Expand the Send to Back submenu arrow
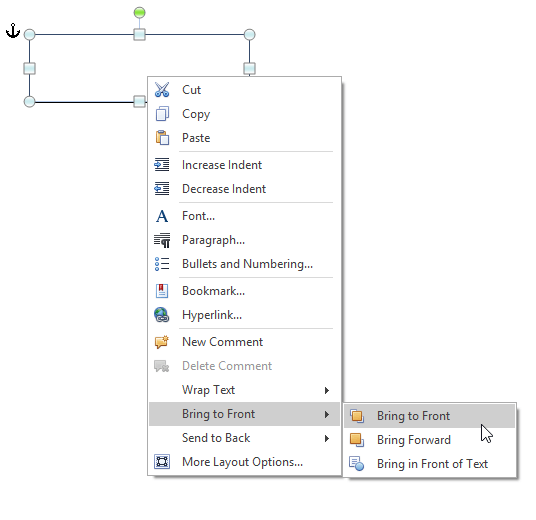Viewport: 536px width, 520px height. point(327,438)
